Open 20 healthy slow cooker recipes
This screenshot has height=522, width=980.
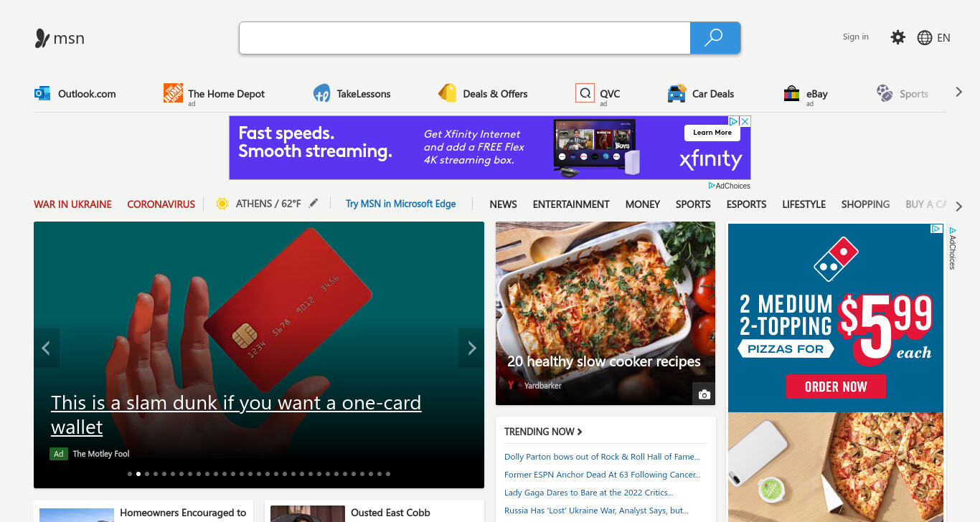click(x=603, y=361)
